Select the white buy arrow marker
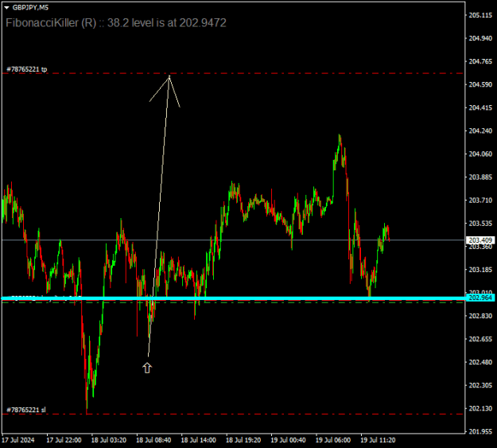Image resolution: width=497 pixels, height=448 pixels. tap(147, 368)
